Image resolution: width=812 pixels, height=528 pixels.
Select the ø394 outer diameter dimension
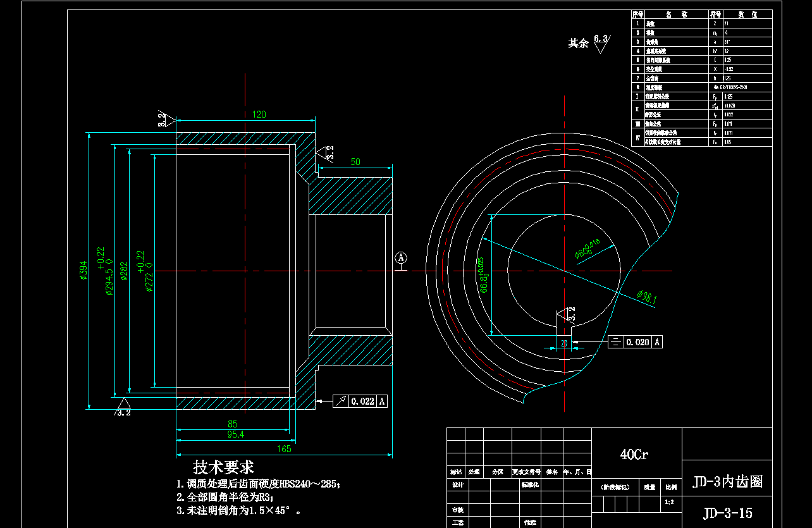[x=83, y=271]
